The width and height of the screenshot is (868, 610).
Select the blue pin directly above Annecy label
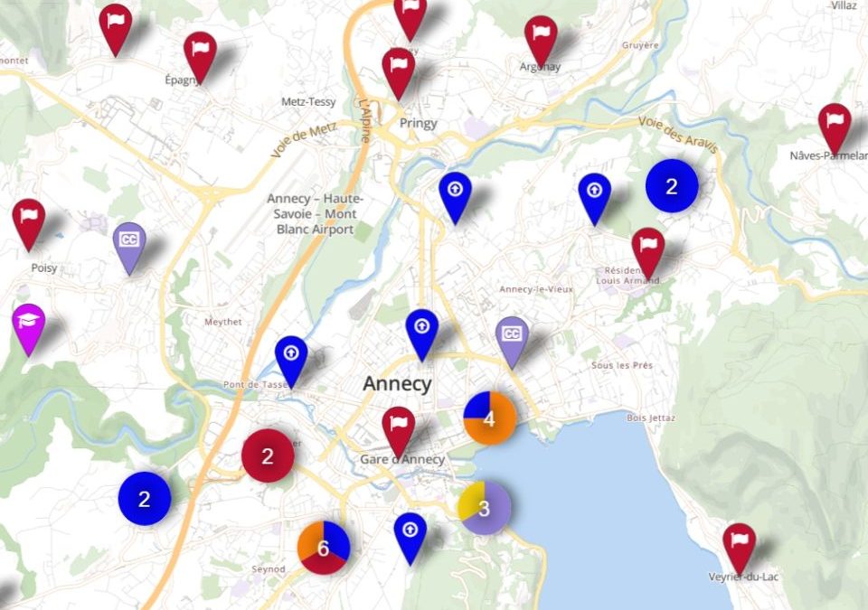tap(421, 331)
